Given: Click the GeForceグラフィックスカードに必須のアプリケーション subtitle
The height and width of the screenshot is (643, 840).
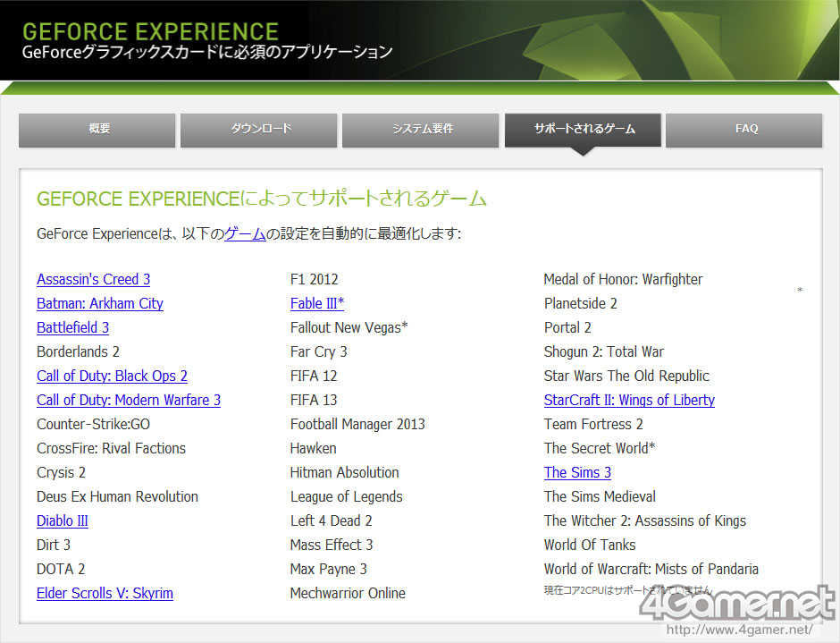Looking at the screenshot, I should (x=207, y=52).
